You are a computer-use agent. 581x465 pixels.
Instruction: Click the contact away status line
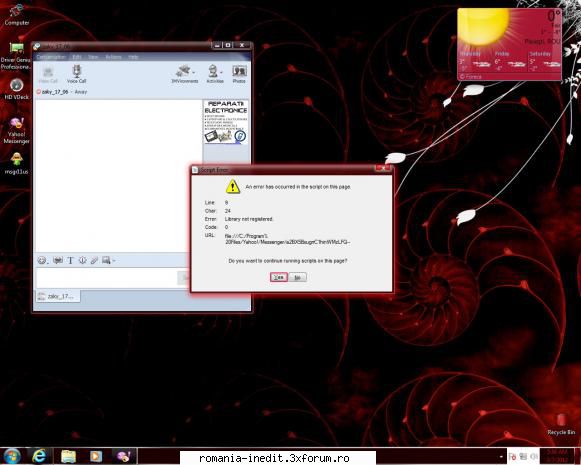(62, 92)
